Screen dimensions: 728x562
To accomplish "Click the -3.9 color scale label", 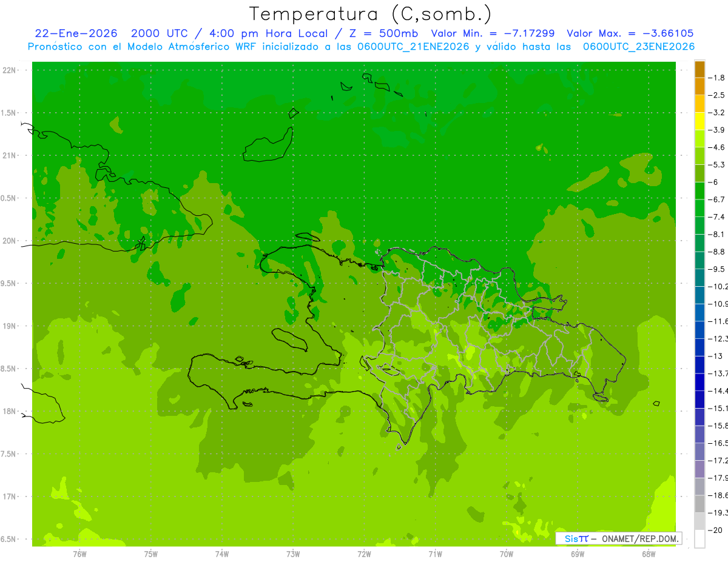I will [716, 130].
